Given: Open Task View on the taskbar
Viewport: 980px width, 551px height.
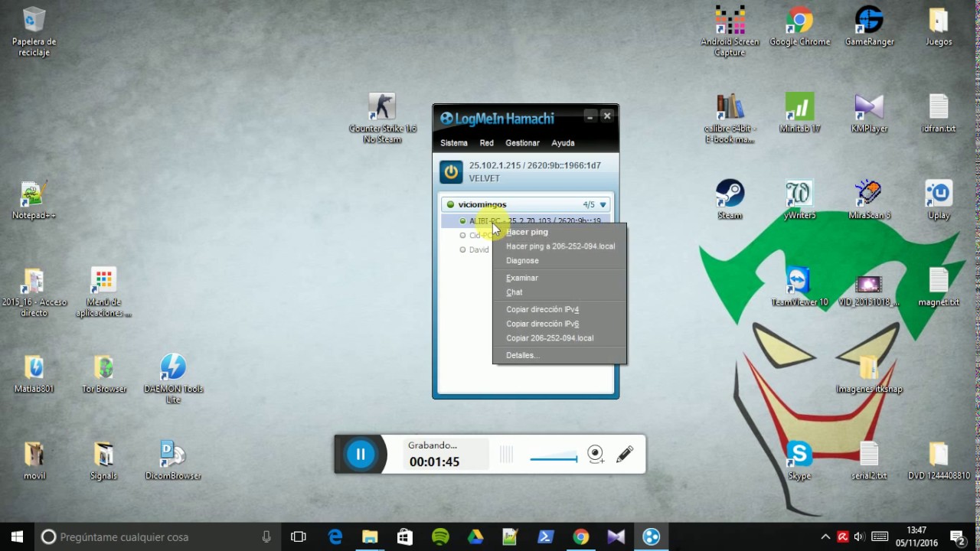Looking at the screenshot, I should pos(299,537).
